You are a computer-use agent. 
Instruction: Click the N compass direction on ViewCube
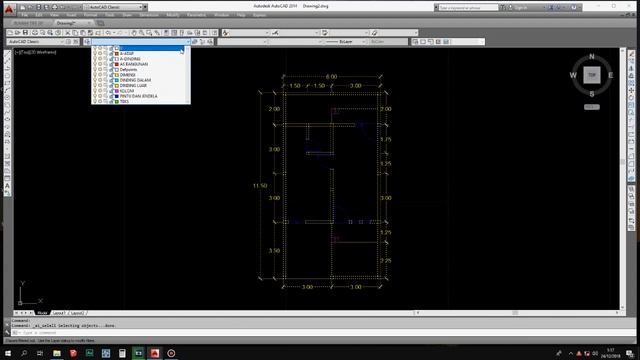[592, 57]
